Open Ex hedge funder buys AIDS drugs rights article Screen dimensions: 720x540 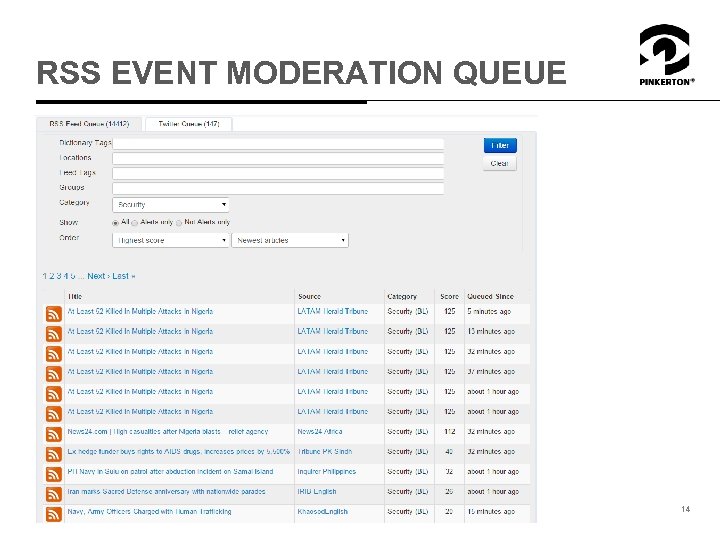coord(179,451)
